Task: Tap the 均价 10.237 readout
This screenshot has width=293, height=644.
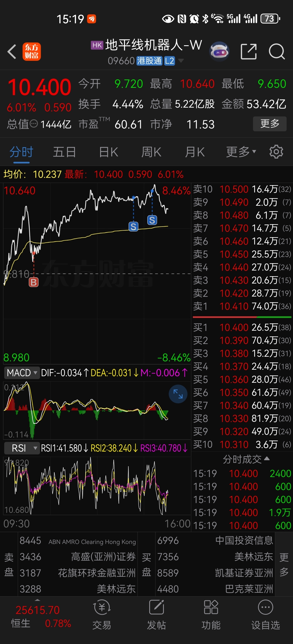Action: click(x=32, y=174)
